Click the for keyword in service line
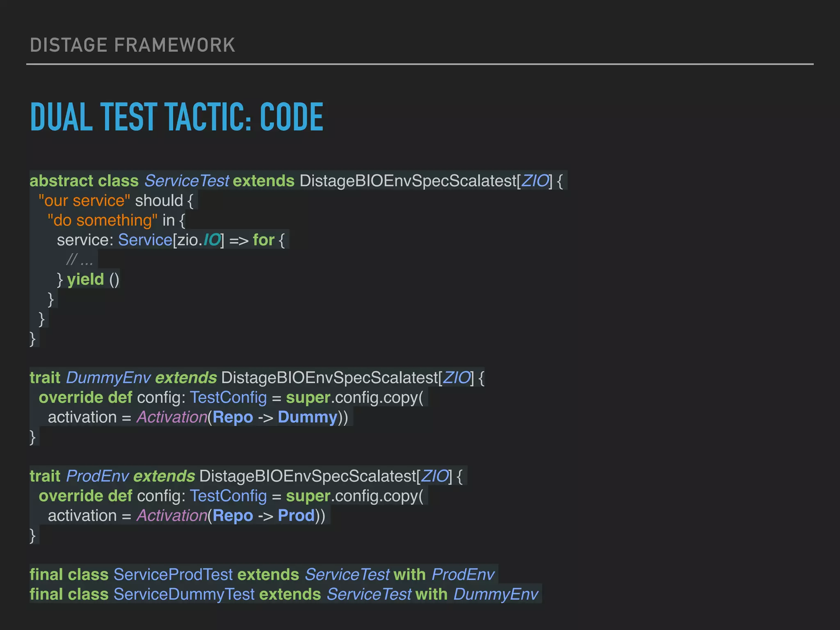Screen dimensions: 840x630 263,240
